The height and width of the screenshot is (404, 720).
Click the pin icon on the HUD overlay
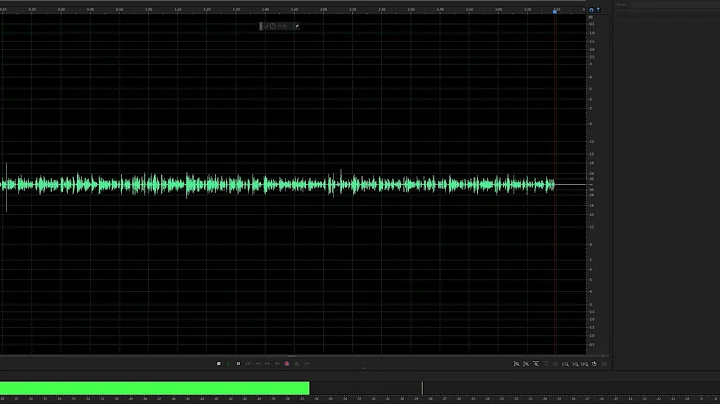(297, 26)
